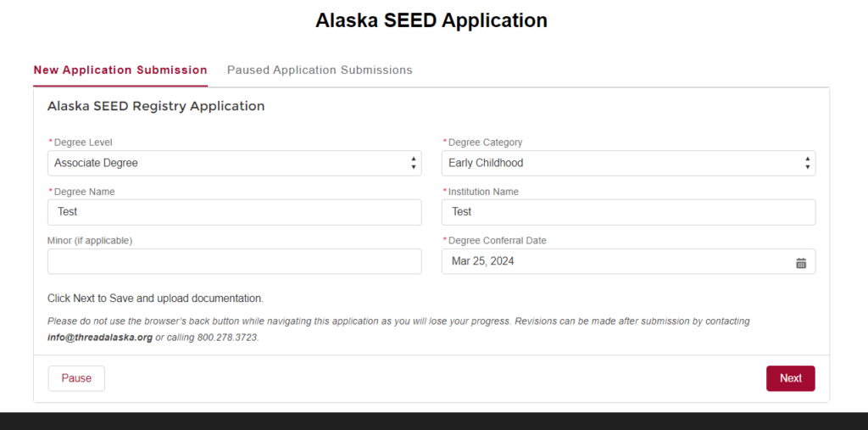Click the 800.278.3723 phone number text

(227, 337)
